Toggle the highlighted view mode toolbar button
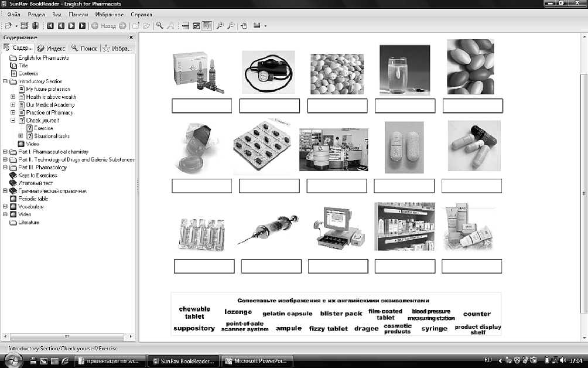The image size is (588, 368). coord(207,26)
